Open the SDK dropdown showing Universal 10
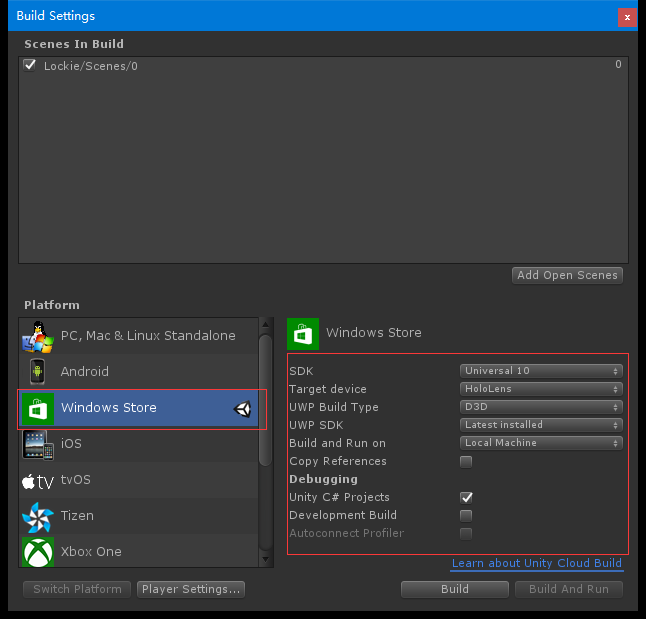The image size is (646, 619). click(x=541, y=371)
